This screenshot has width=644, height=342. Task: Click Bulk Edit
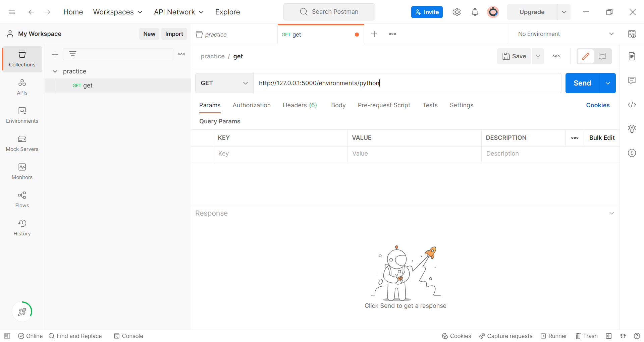coord(602,138)
